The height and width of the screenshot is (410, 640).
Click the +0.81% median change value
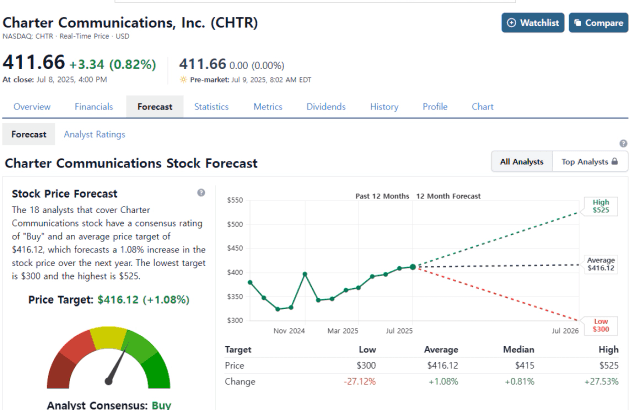(x=519, y=382)
